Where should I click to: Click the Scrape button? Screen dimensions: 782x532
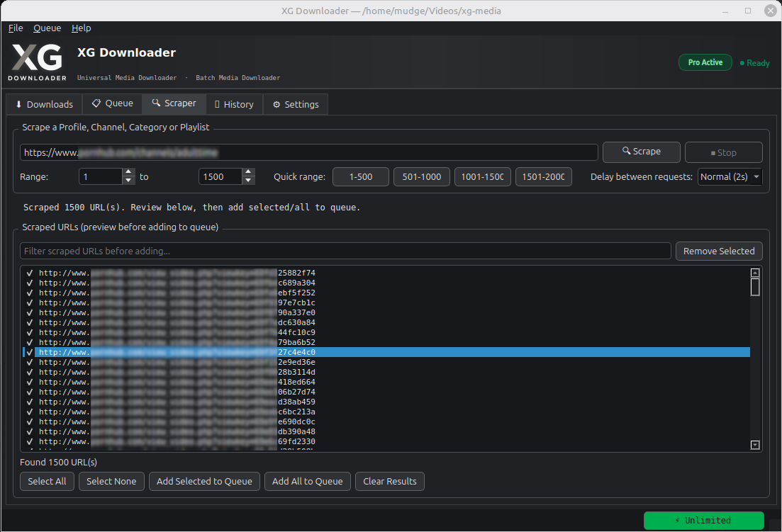[x=642, y=152]
